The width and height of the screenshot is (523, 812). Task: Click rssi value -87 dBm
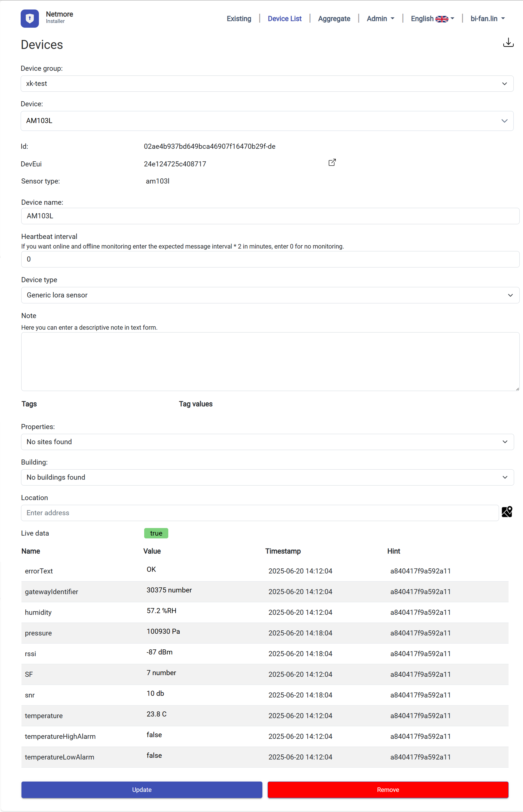coord(160,652)
